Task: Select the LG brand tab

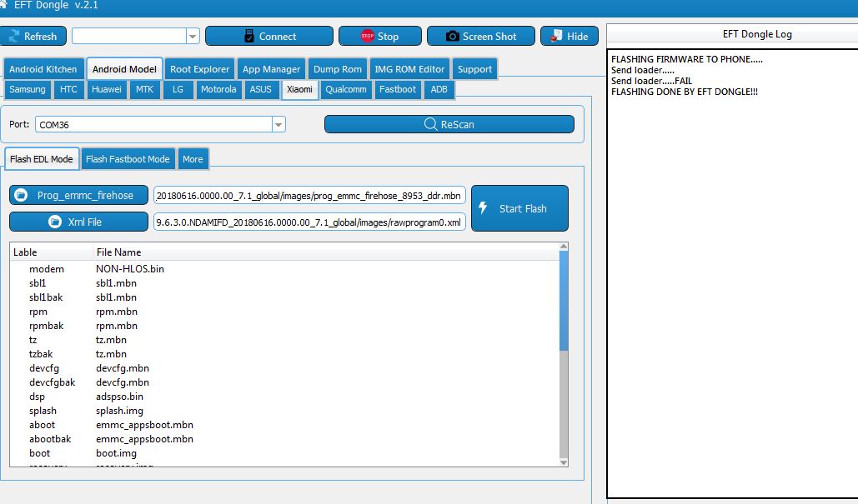Action: click(178, 89)
